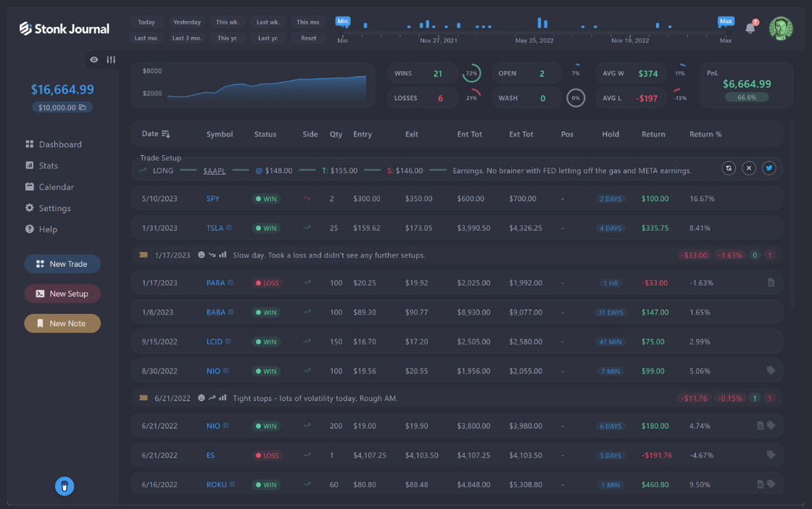This screenshot has width=812, height=509.
Task: Create a New Setup
Action: [62, 294]
